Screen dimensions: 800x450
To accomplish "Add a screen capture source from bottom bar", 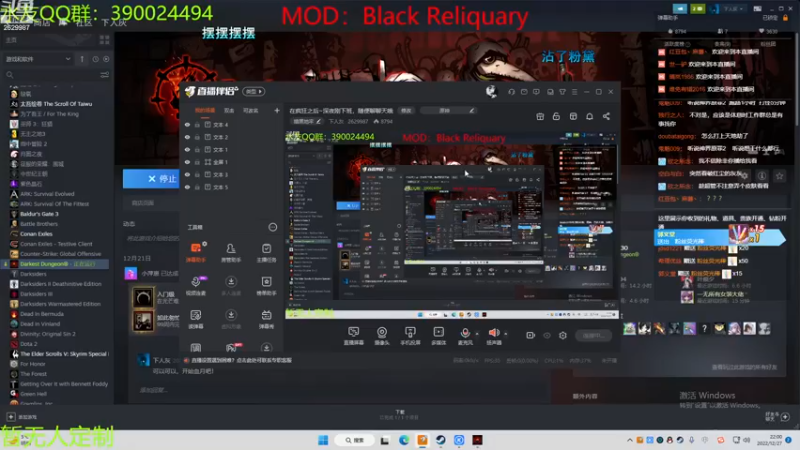I will tap(353, 335).
